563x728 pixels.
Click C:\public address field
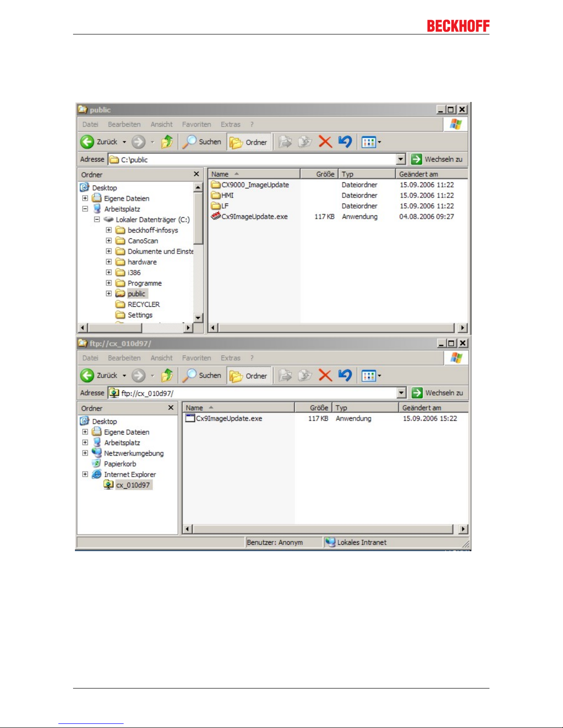coord(252,159)
